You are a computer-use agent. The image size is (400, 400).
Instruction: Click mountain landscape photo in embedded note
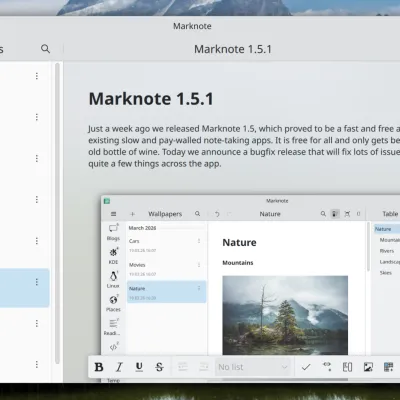coord(285,315)
